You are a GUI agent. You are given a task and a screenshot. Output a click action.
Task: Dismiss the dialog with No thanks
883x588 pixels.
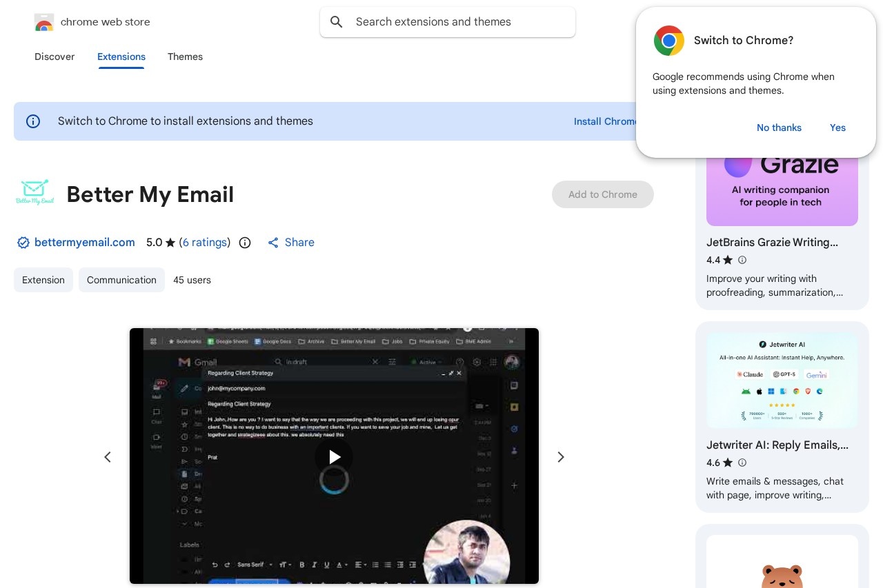point(779,128)
